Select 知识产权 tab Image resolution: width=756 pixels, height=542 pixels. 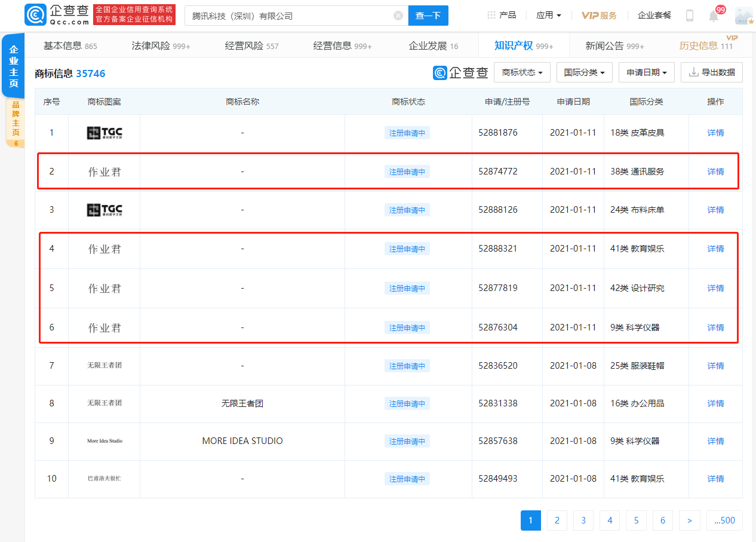pyautogui.click(x=524, y=46)
